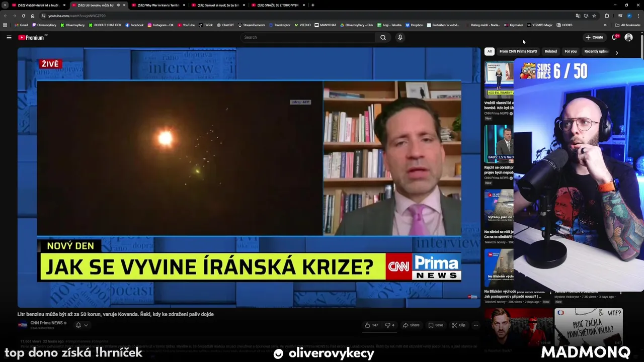Image resolution: width=644 pixels, height=362 pixels.
Task: Expand hidden bookmarks chevron
Action: 605,25
